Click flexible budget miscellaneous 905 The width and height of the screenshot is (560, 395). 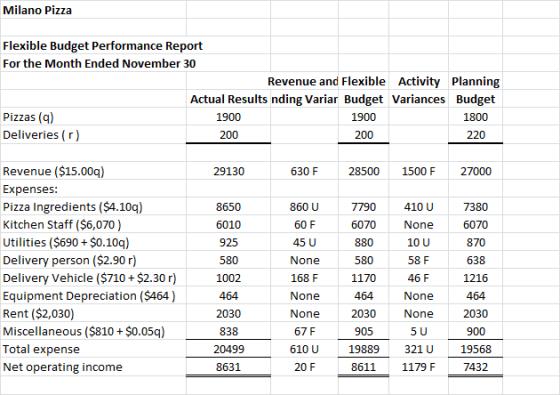click(364, 332)
